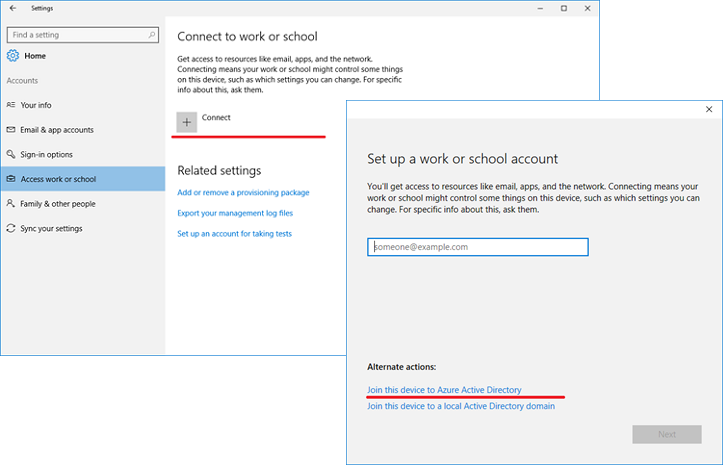Click the Accounts section heading
The width and height of the screenshot is (723, 465).
pyautogui.click(x=22, y=80)
